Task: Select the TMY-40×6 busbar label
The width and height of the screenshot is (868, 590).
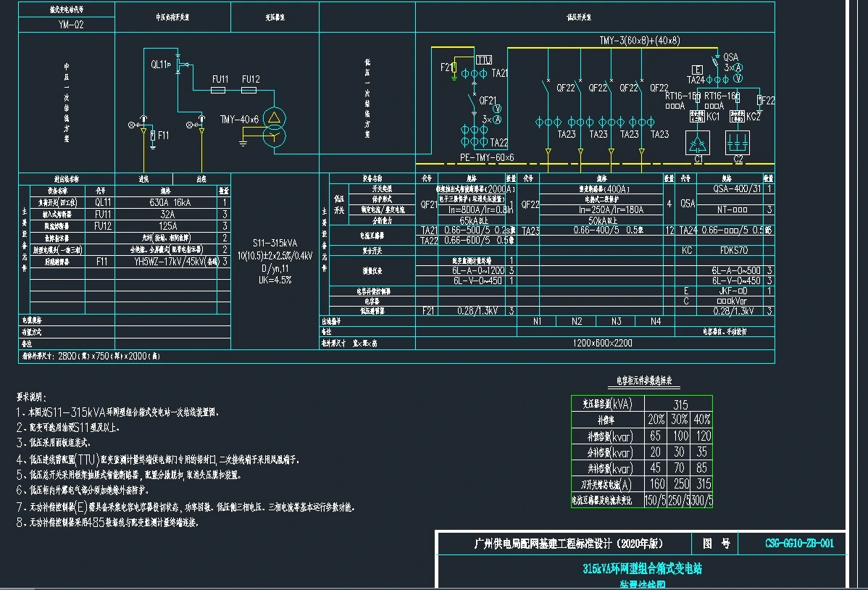Action: point(239,119)
